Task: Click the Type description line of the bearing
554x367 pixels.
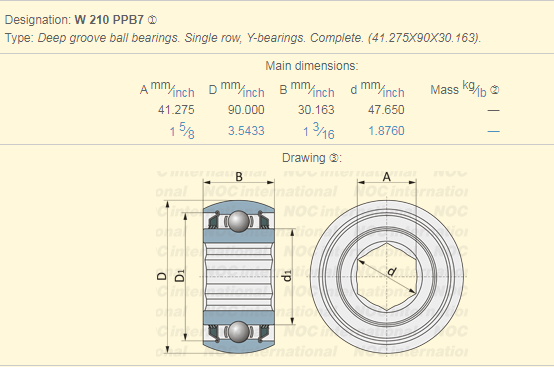Action: 243,37
